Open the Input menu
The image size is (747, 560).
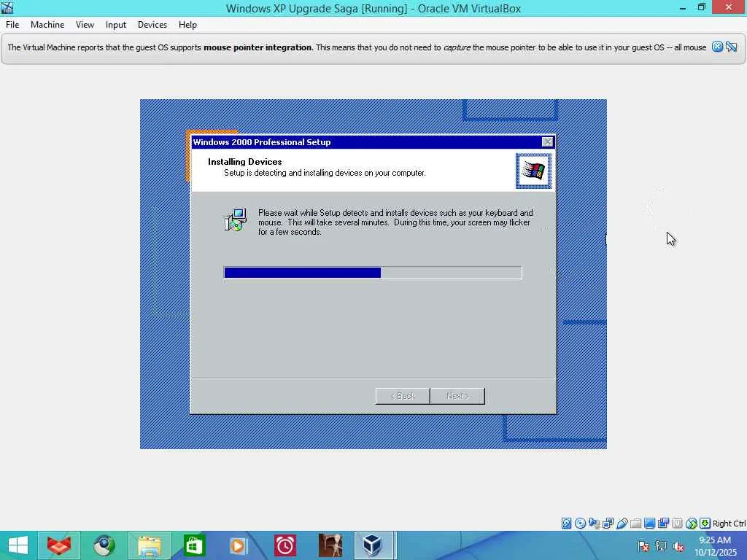[116, 25]
